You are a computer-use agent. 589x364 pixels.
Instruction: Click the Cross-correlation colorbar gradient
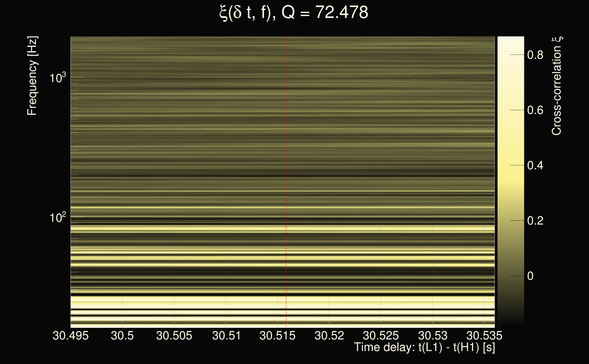(511, 181)
